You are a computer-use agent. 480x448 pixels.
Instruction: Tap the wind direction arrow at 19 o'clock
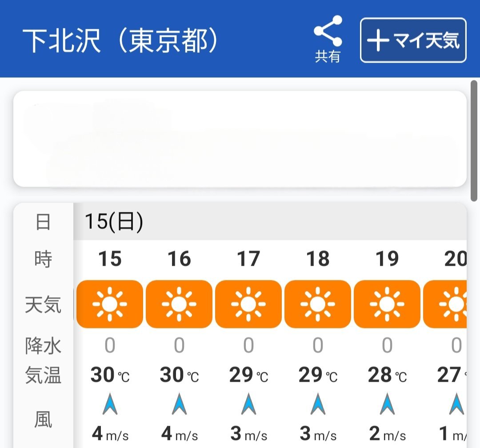(387, 404)
